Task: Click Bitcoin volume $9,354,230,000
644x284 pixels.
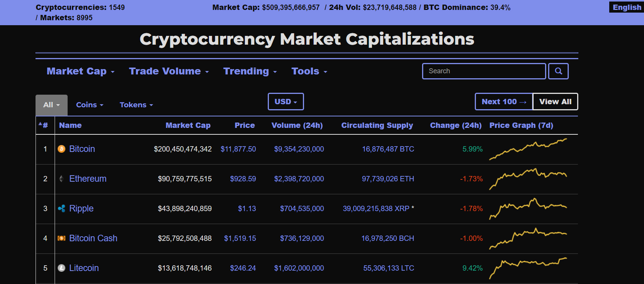Action: 299,149
